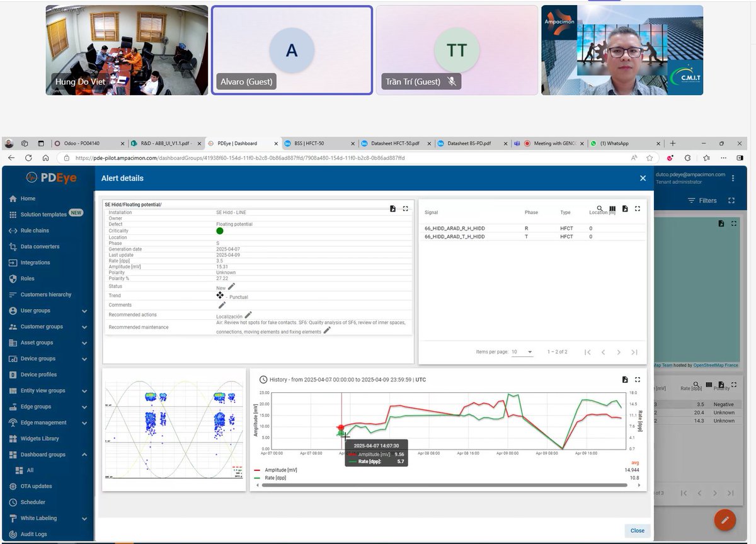Click the History clock icon

(263, 380)
